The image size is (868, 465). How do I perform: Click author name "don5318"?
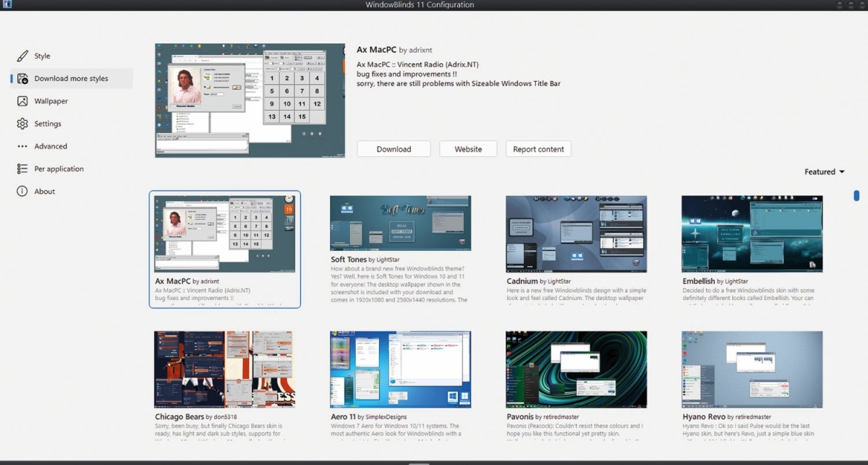[x=225, y=418]
